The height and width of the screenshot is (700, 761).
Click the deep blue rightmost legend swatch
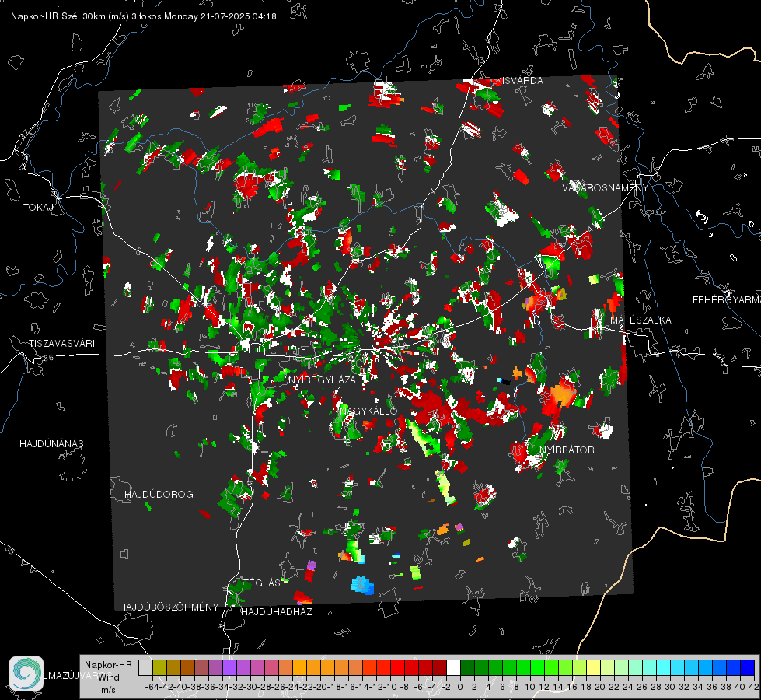[x=748, y=668]
